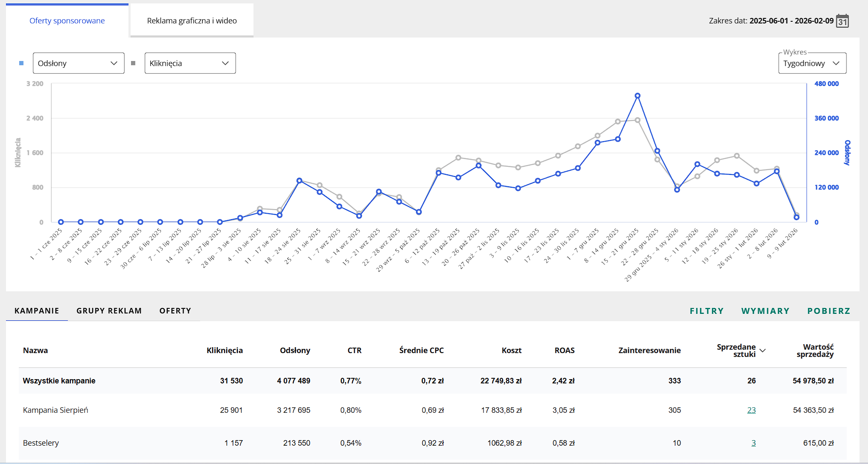The image size is (868, 464).
Task: Open the Tygodniowy chart interval dropdown
Action: pyautogui.click(x=812, y=63)
